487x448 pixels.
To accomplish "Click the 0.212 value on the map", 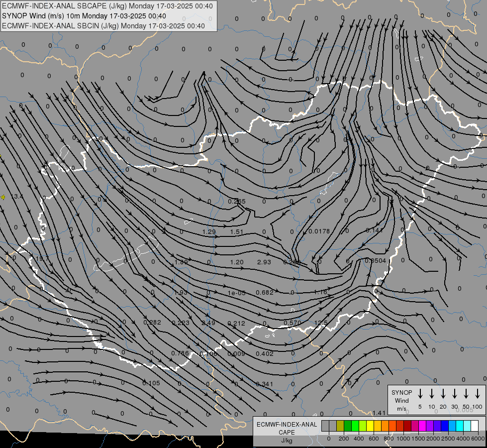I will [x=236, y=324].
